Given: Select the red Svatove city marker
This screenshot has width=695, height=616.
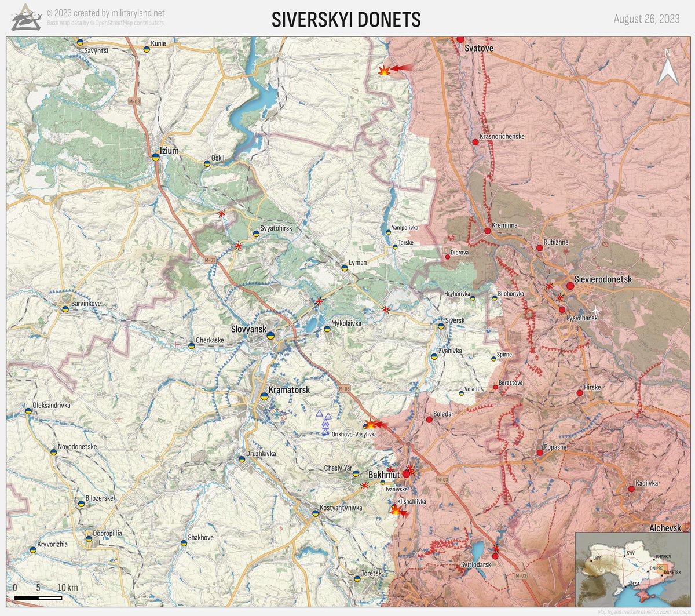Looking at the screenshot, I should point(460,38).
